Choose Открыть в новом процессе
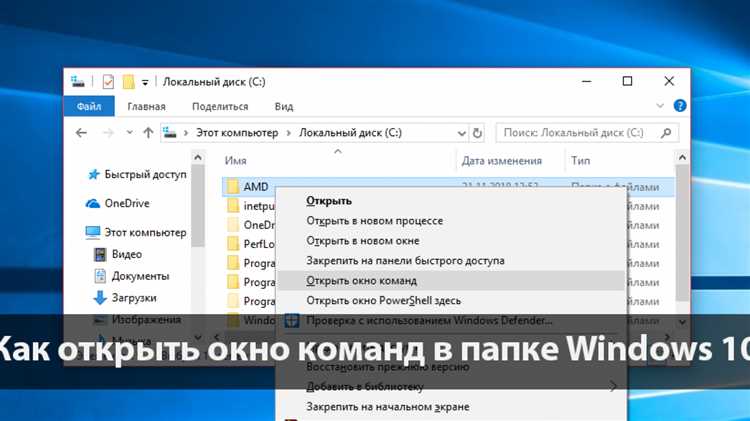 pos(375,221)
